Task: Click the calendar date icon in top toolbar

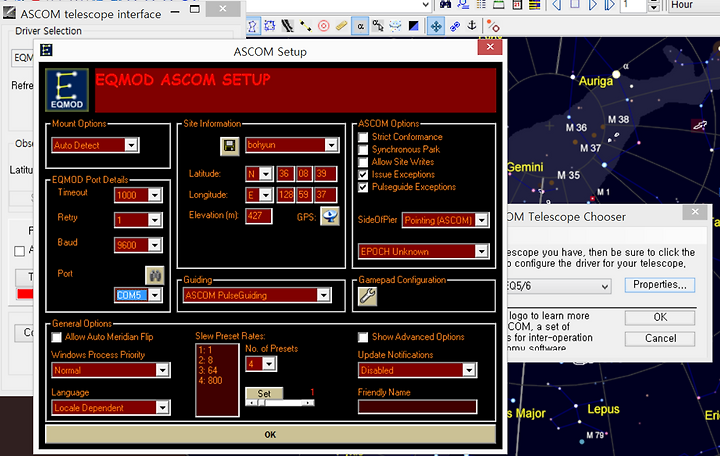Action: 517,5
